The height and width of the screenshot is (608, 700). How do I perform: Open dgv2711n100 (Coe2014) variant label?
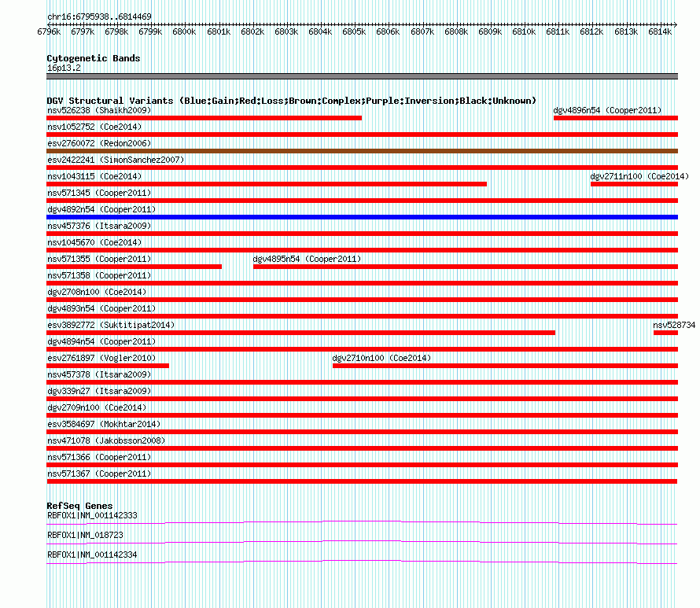point(639,176)
